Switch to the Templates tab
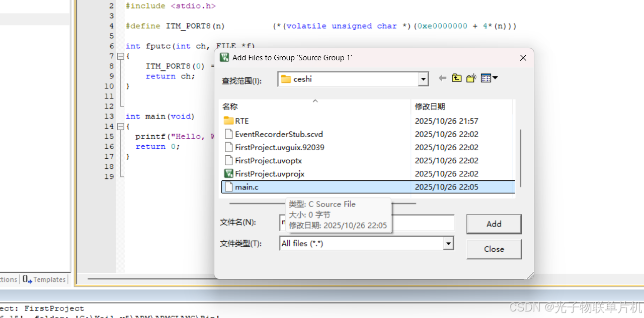 44,279
